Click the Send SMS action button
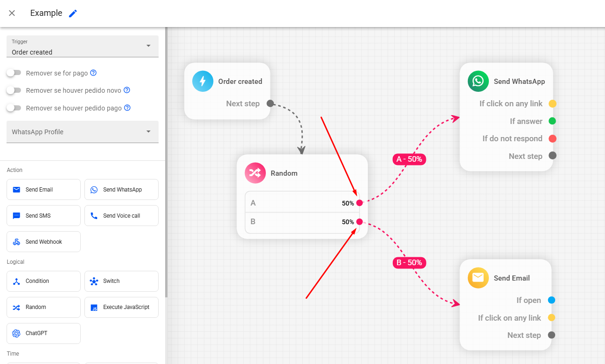The height and width of the screenshot is (364, 605). coord(43,216)
